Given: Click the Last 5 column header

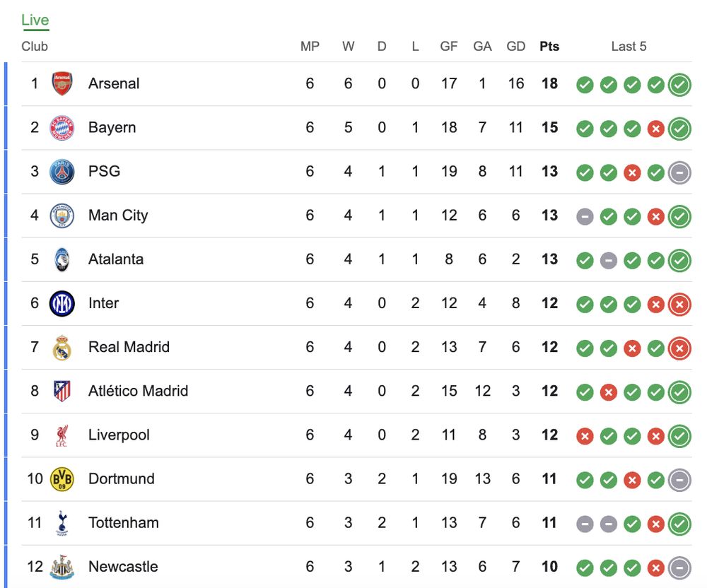Looking at the screenshot, I should [629, 47].
